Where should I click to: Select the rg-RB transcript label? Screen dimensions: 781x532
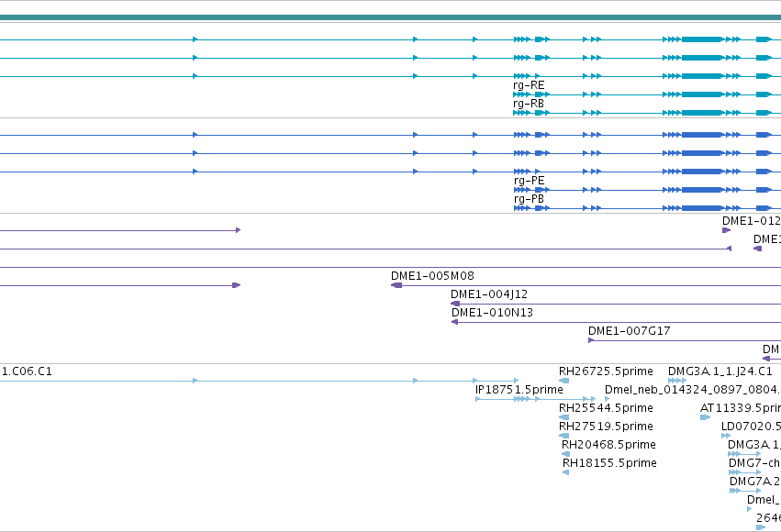(529, 104)
